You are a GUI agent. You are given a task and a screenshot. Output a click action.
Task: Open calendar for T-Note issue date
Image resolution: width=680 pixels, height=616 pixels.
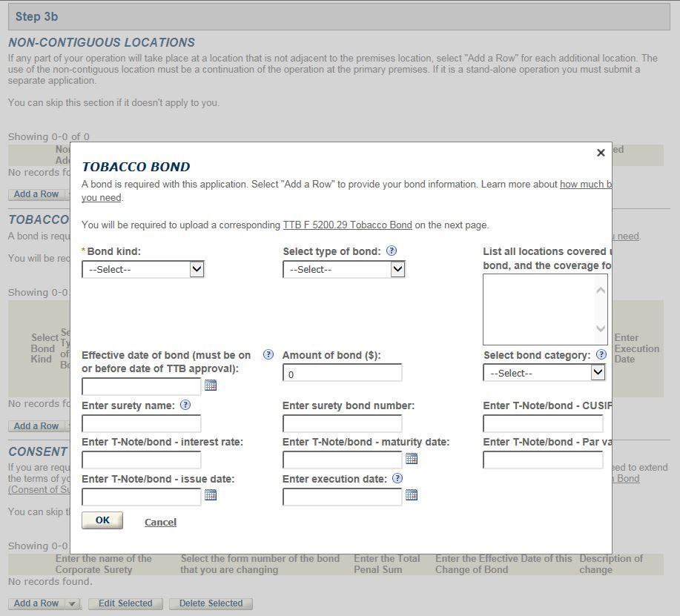210,495
